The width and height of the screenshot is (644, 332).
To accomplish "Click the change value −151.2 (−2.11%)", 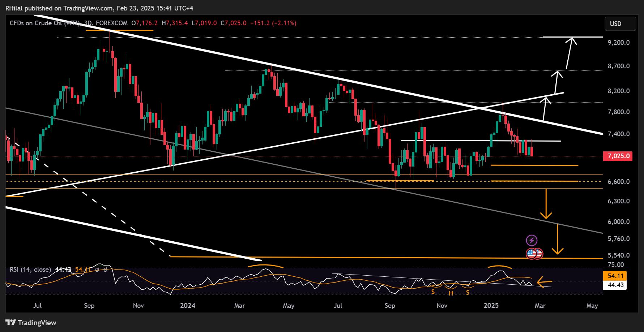I will click(273, 23).
